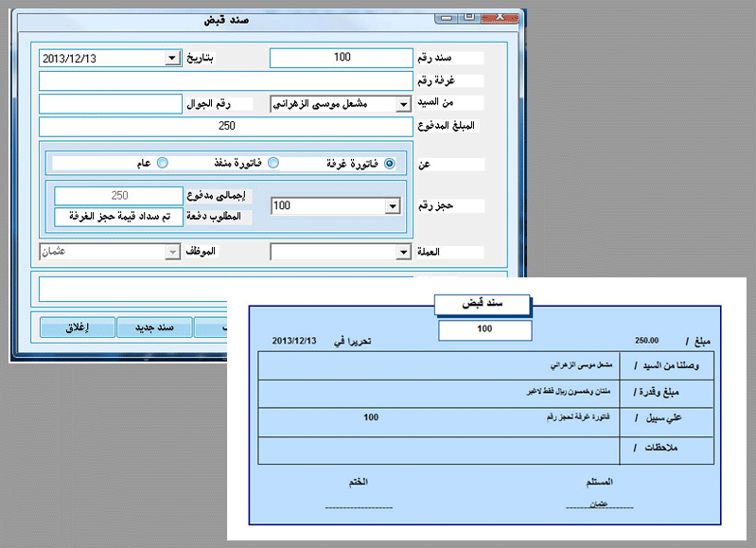Screen dimensions: 756x548
Task: Click the 'مبلغ وقدرة' row label on receipt
Action: coord(657,392)
